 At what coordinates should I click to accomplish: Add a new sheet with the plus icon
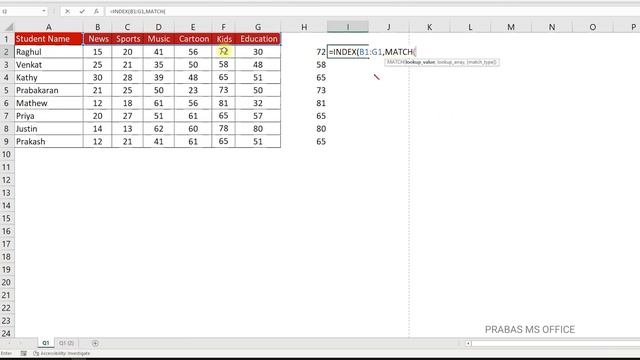coord(95,343)
